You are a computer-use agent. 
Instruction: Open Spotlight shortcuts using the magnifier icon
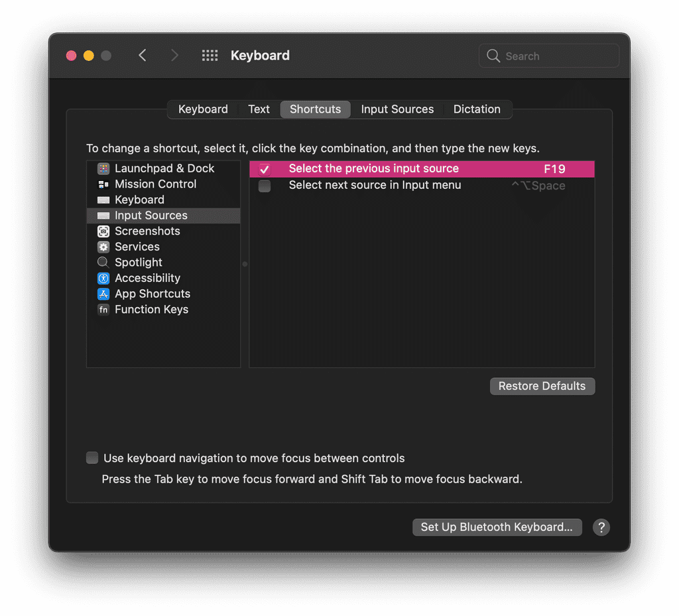(x=103, y=262)
